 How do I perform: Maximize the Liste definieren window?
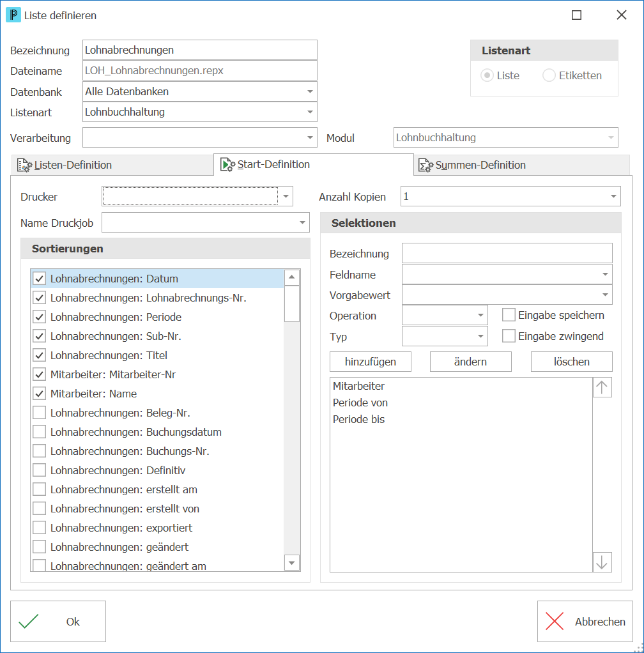576,15
